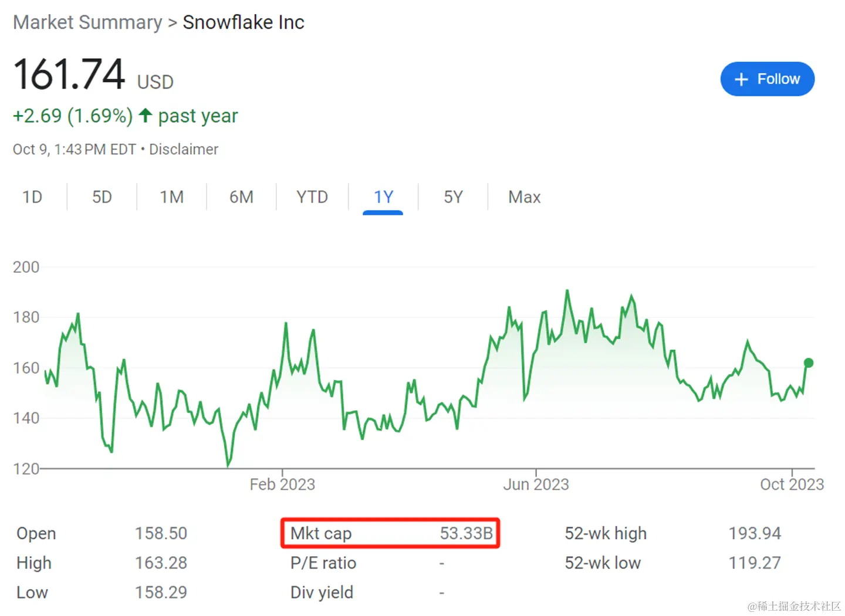Click the green upward arrow near past year

pos(145,115)
